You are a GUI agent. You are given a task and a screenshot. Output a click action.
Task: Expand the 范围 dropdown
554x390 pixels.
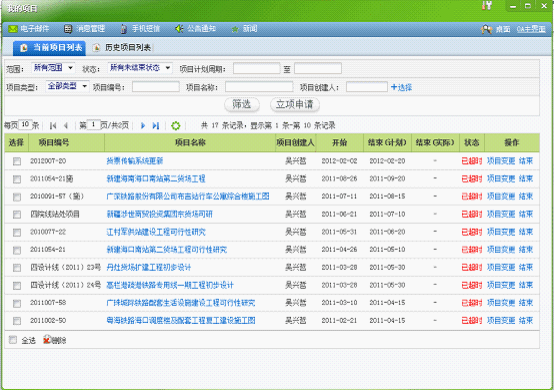pos(53,68)
